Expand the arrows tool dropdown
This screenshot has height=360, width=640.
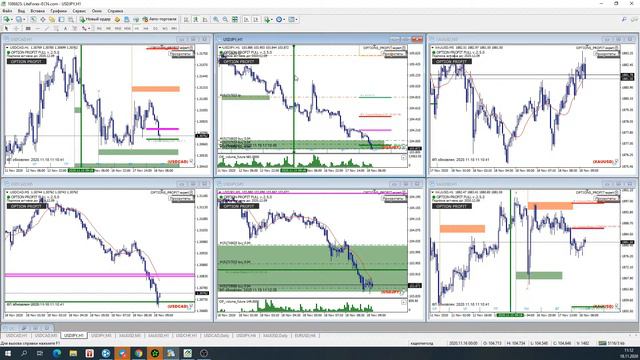coord(89,29)
